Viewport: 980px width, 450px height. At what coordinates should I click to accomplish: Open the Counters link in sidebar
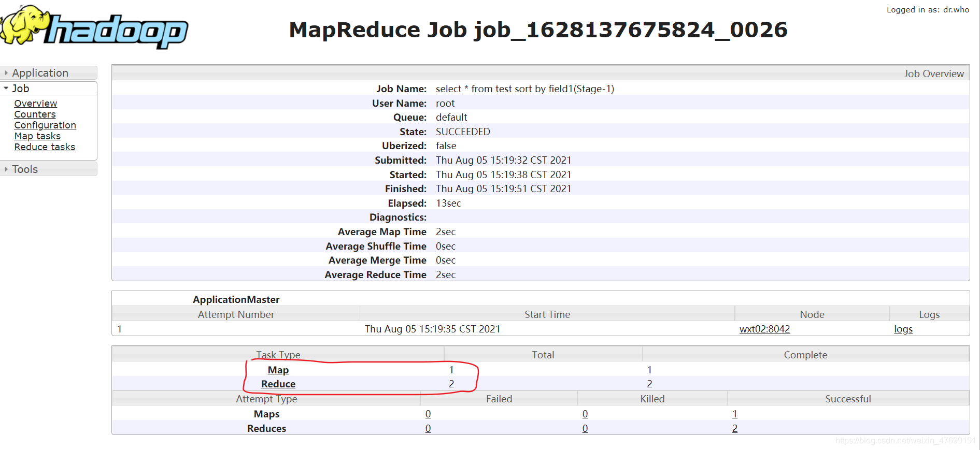[x=35, y=114]
